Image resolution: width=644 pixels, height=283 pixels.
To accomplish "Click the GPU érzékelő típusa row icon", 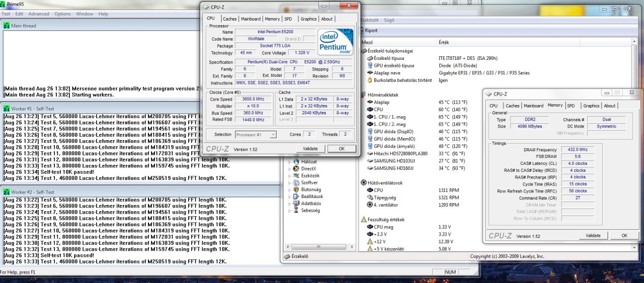I will click(370, 65).
